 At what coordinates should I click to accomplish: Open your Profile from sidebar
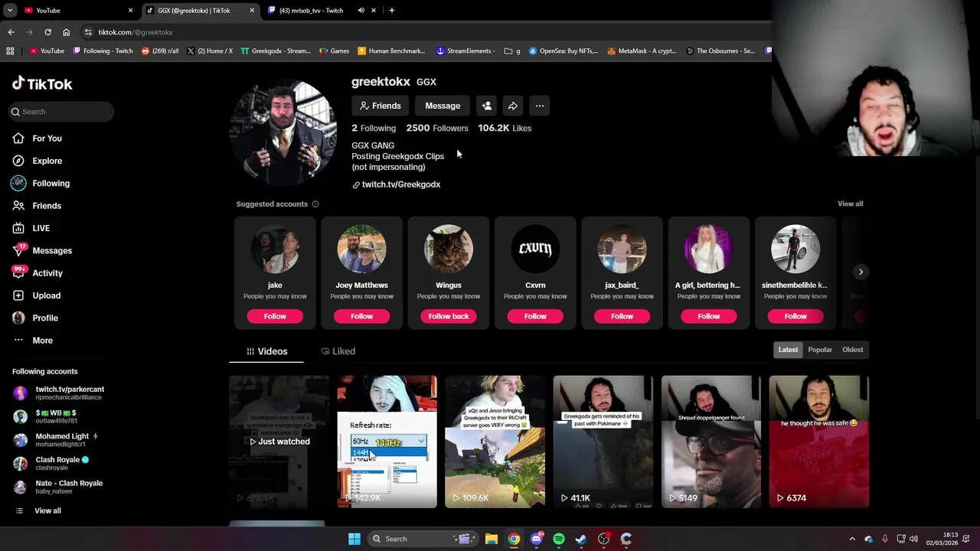pyautogui.click(x=34, y=318)
